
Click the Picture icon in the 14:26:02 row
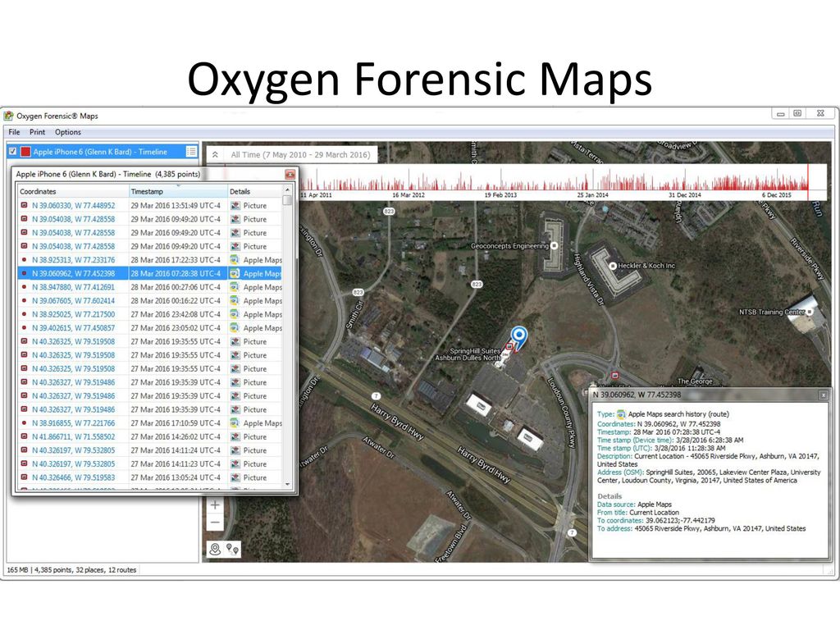pyautogui.click(x=235, y=436)
